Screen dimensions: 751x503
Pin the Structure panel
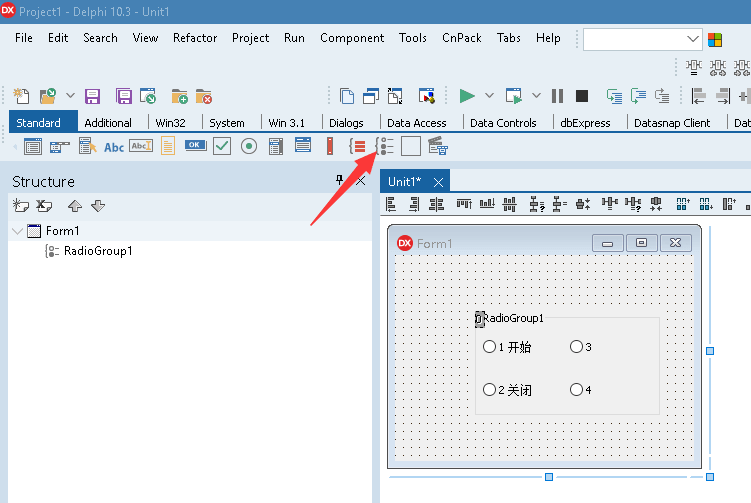339,181
